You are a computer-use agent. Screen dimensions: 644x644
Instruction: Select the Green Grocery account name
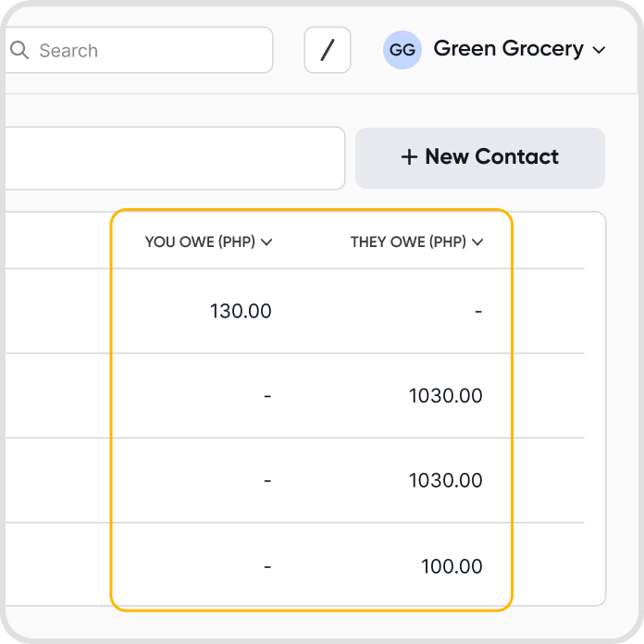pos(508,49)
